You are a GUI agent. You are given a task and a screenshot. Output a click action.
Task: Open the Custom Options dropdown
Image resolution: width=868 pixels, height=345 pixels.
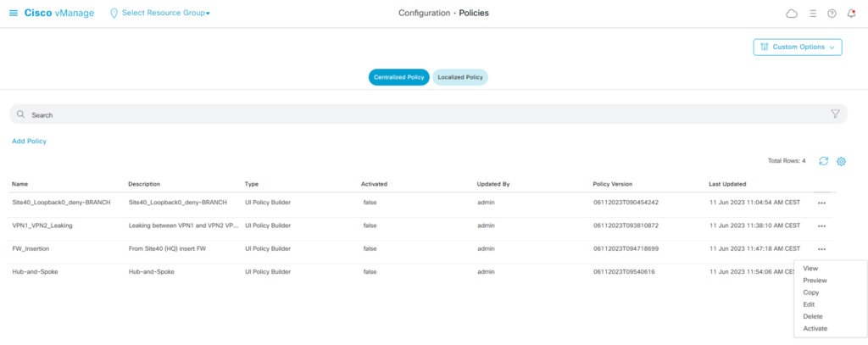click(797, 47)
